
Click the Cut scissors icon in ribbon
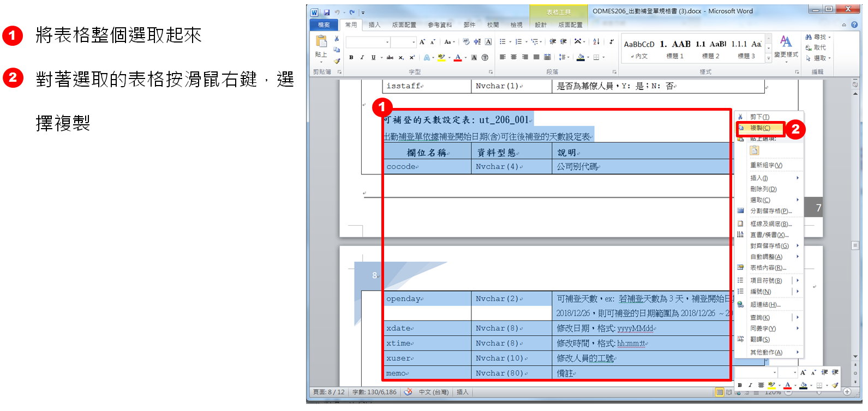pos(337,39)
